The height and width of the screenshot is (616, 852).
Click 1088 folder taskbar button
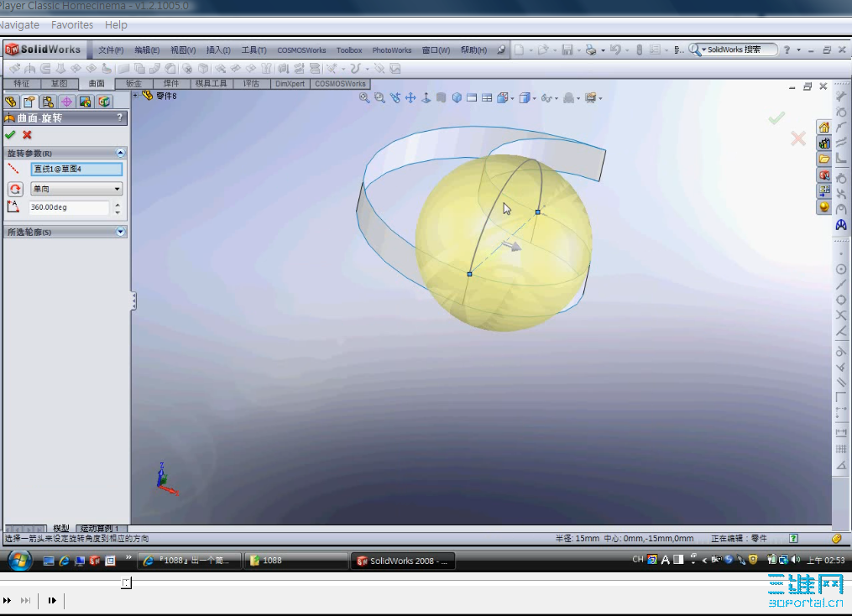point(296,561)
